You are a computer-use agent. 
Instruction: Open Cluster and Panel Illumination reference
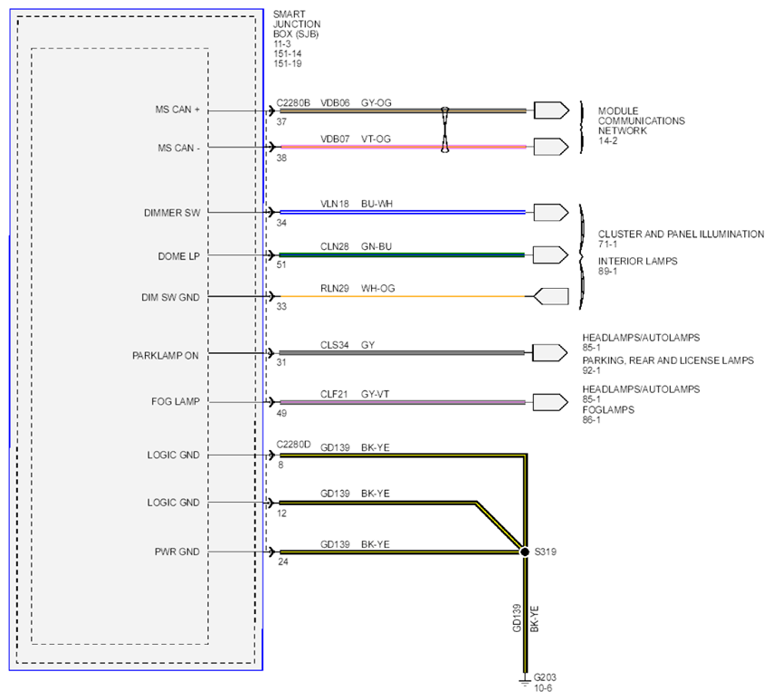pos(681,235)
